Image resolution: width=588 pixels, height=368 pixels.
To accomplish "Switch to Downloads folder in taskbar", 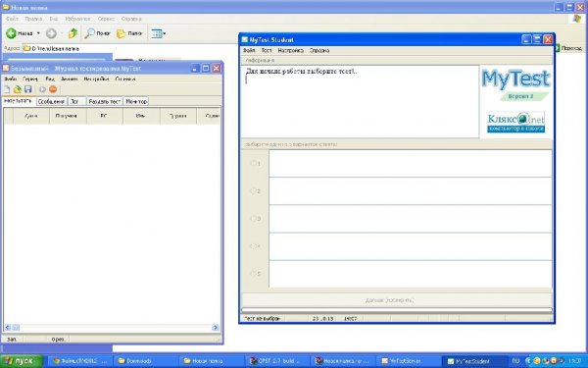I will coord(145,361).
